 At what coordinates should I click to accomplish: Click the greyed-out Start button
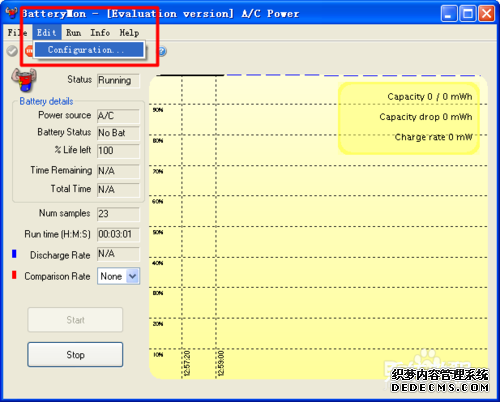coord(75,320)
